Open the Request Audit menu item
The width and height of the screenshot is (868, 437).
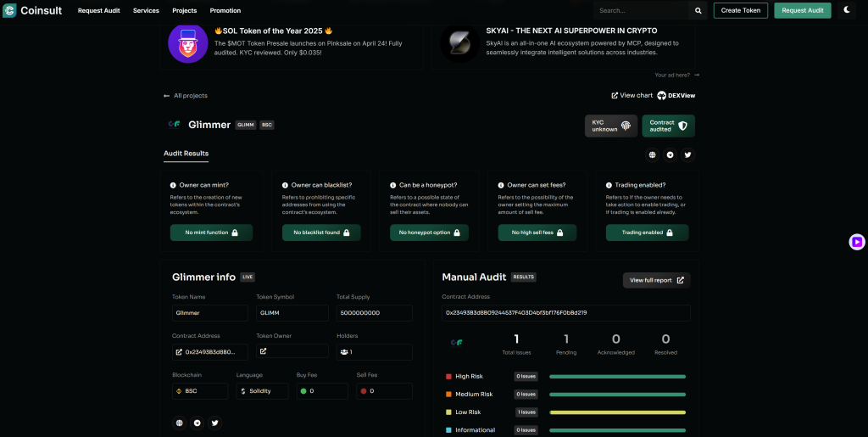click(98, 10)
